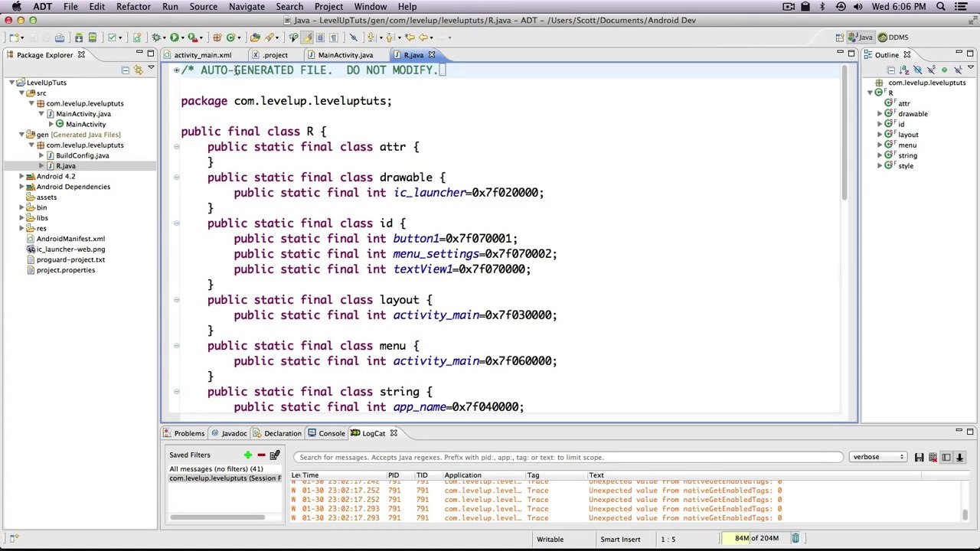Collapse all in Package Explorer
The width and height of the screenshot is (980, 551).
click(126, 70)
